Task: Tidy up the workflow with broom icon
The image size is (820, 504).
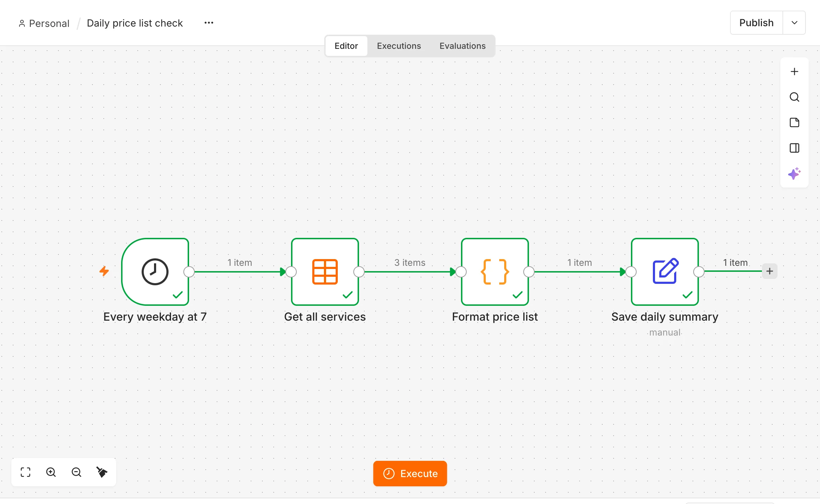Action: 102,472
